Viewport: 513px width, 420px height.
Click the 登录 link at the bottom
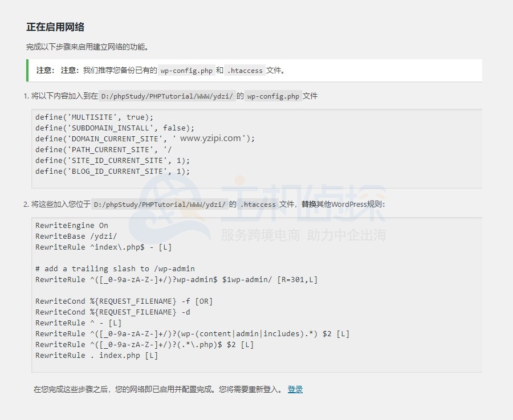coord(294,389)
